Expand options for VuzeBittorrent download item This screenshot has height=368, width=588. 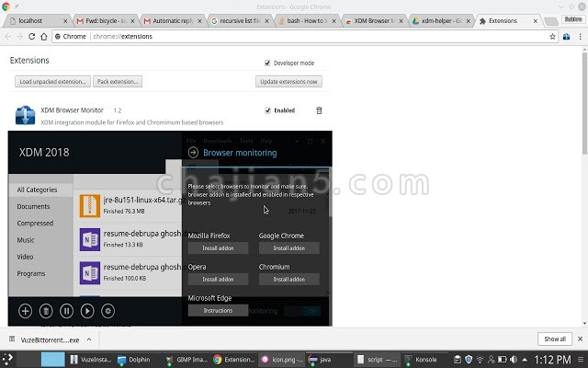[89, 339]
